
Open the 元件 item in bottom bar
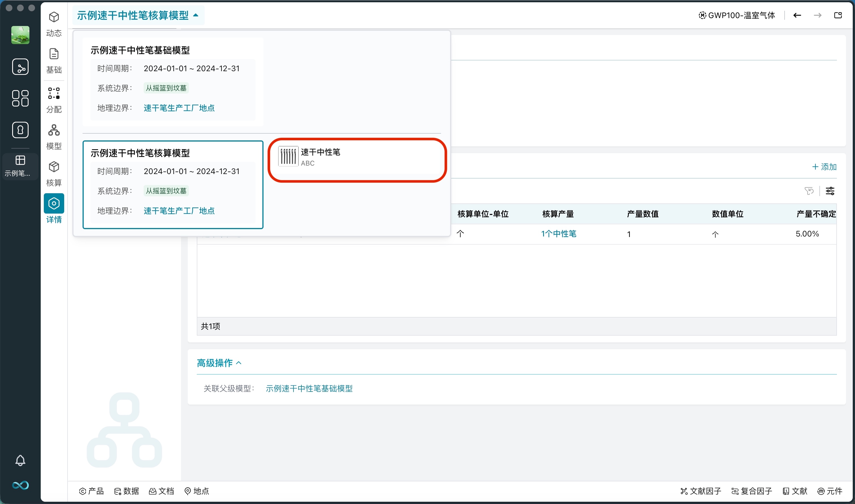pos(831,491)
